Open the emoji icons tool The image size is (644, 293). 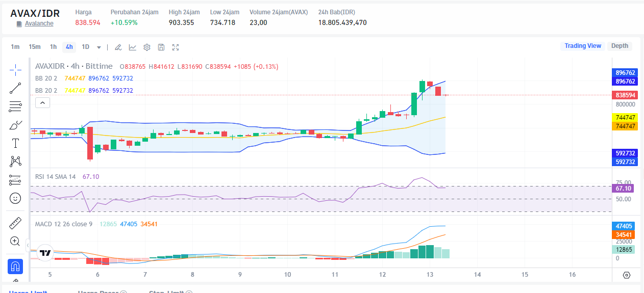point(15,198)
